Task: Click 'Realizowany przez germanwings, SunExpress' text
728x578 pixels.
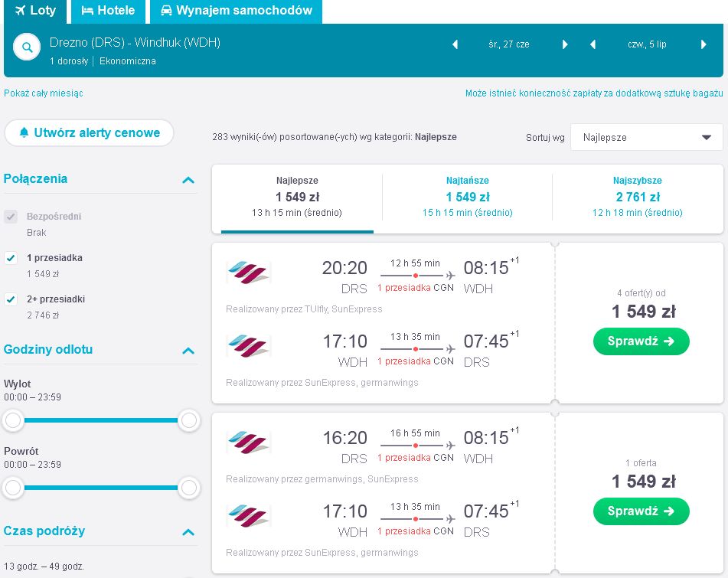Action: point(322,479)
